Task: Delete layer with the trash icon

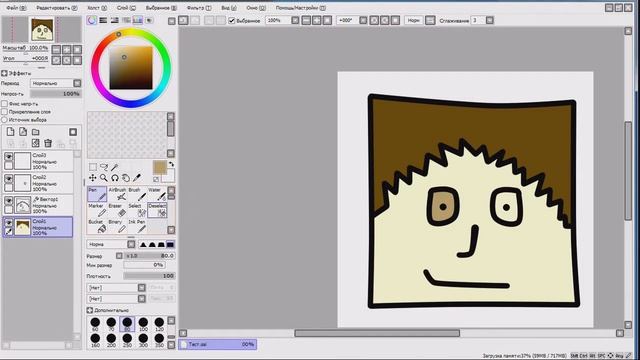Action: (48, 143)
